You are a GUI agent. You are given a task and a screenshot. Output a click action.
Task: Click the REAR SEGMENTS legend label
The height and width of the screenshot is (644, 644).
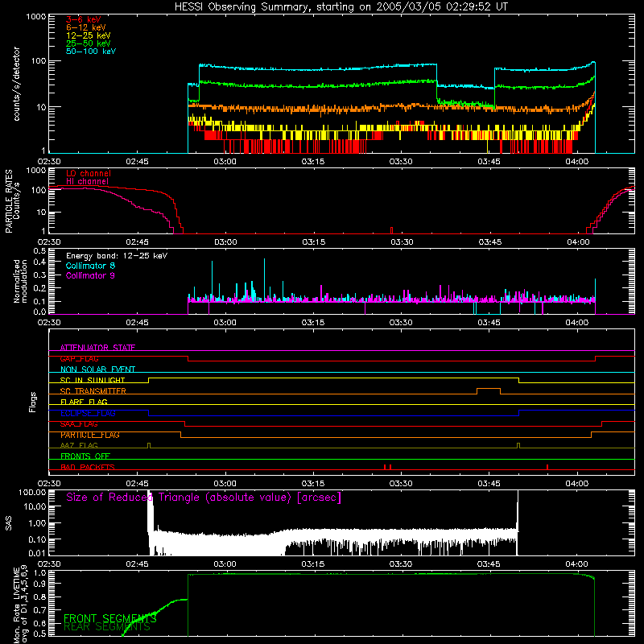[107, 627]
